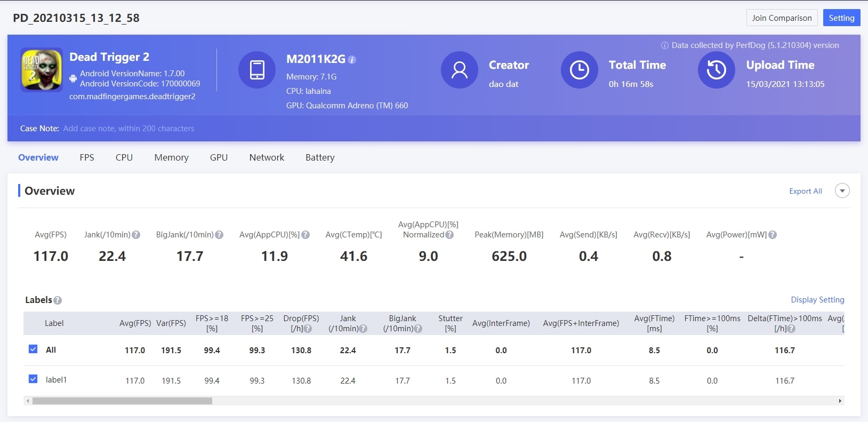868x422 pixels.
Task: Click the upload time 15/03/2021 13:13:05
Action: tap(785, 84)
